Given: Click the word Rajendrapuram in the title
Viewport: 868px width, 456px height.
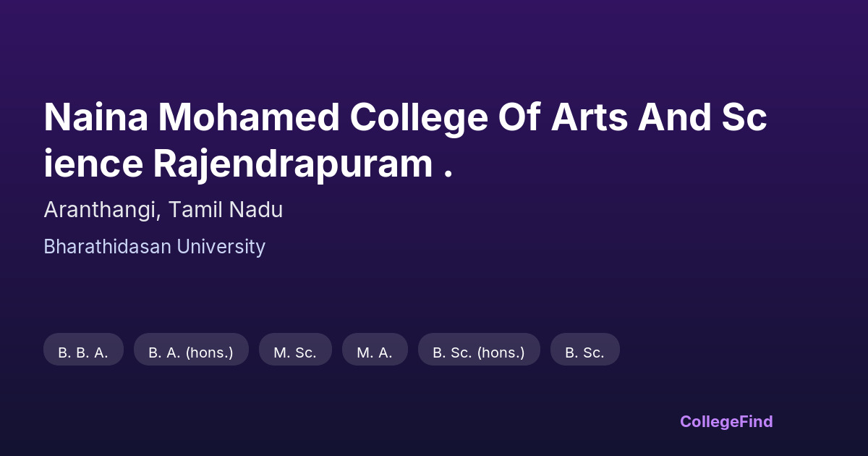Looking at the screenshot, I should tap(292, 164).
